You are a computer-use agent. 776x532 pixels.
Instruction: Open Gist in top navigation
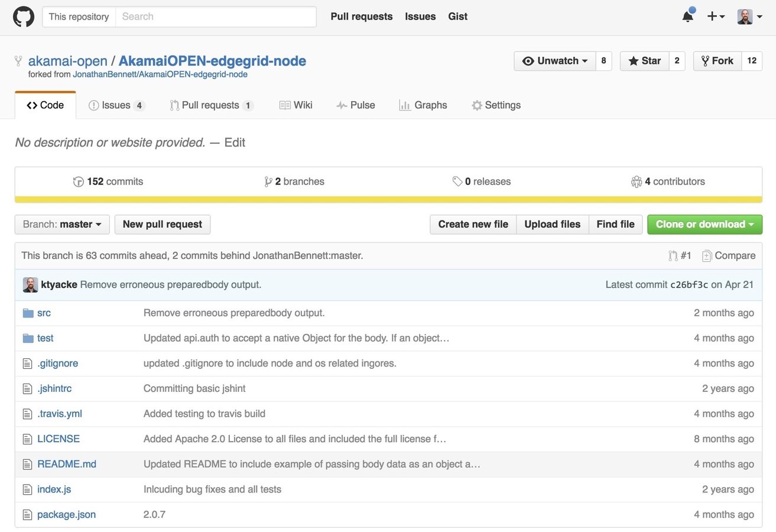(458, 17)
